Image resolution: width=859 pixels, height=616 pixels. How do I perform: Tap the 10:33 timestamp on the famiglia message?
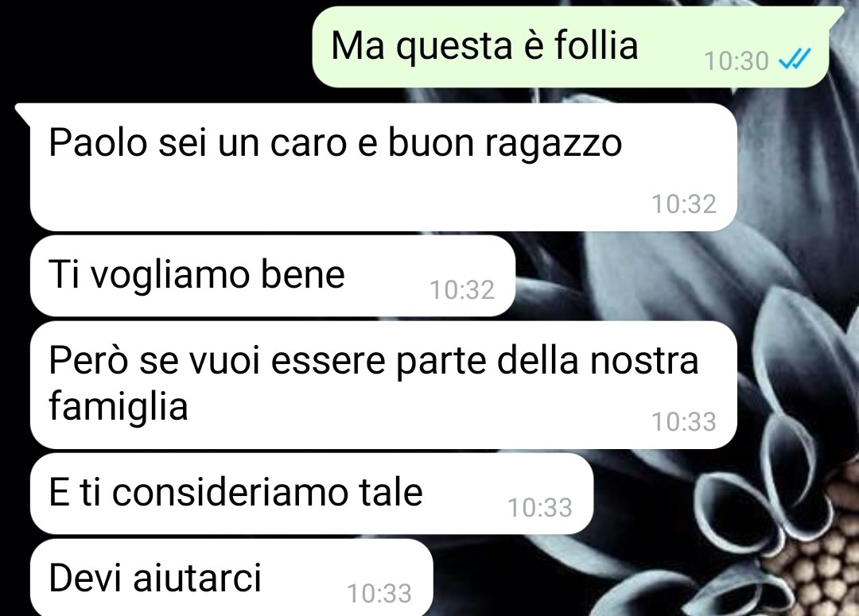tap(684, 422)
